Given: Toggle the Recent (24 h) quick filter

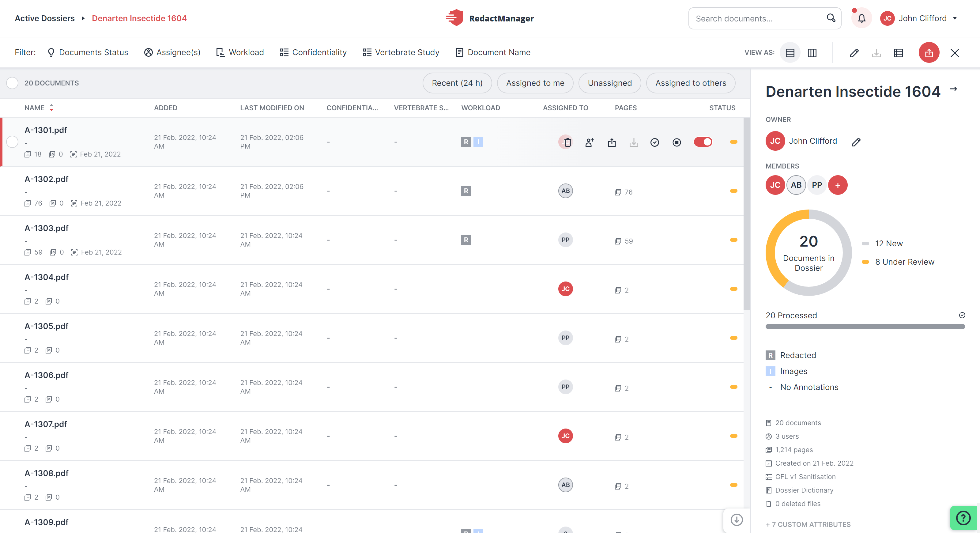Looking at the screenshot, I should click(457, 83).
